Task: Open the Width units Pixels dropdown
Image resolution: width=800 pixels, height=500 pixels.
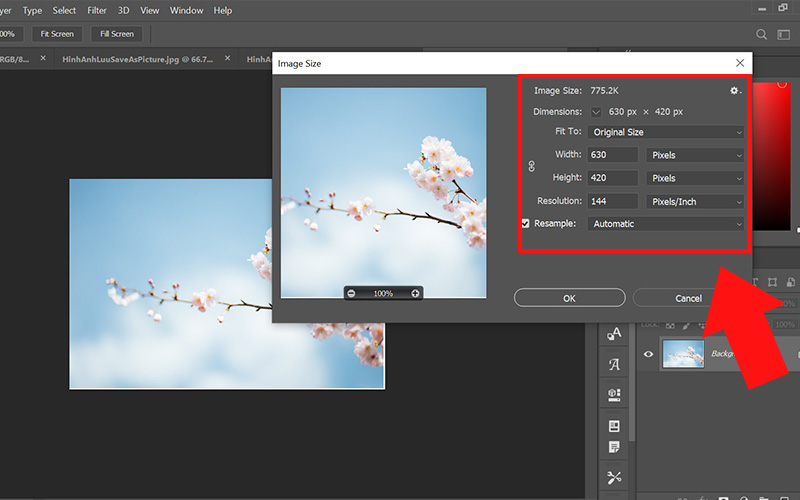Action: pyautogui.click(x=695, y=155)
